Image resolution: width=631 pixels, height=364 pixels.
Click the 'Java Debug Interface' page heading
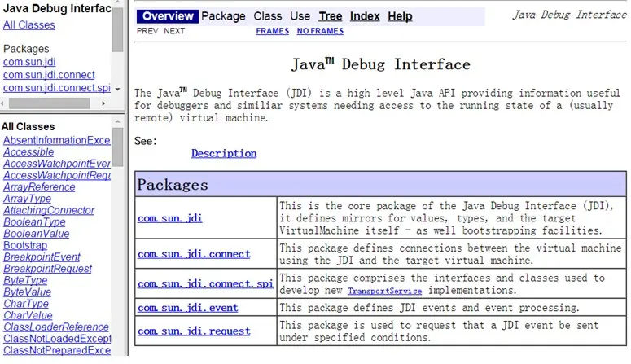tap(381, 64)
